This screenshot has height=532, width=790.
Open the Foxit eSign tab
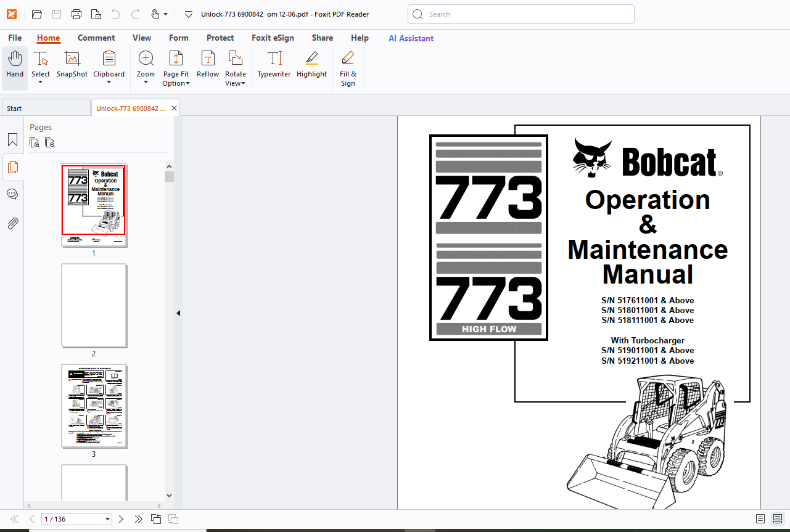pyautogui.click(x=273, y=38)
